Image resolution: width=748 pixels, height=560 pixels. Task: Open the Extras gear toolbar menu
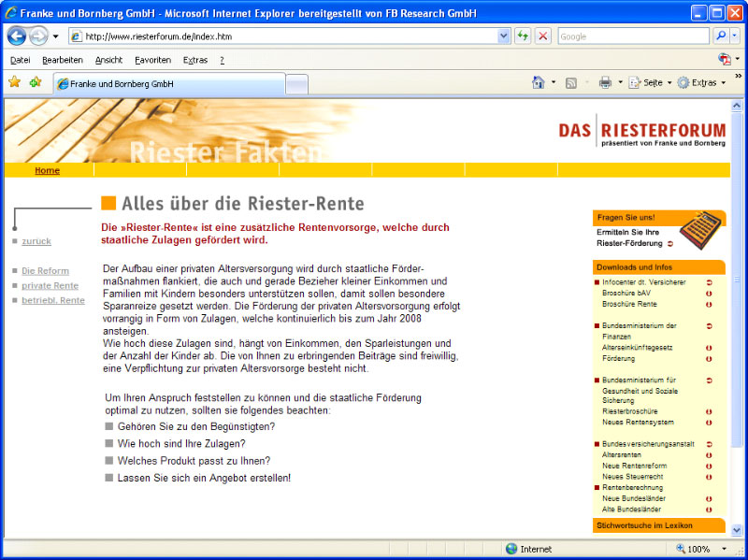tap(702, 82)
